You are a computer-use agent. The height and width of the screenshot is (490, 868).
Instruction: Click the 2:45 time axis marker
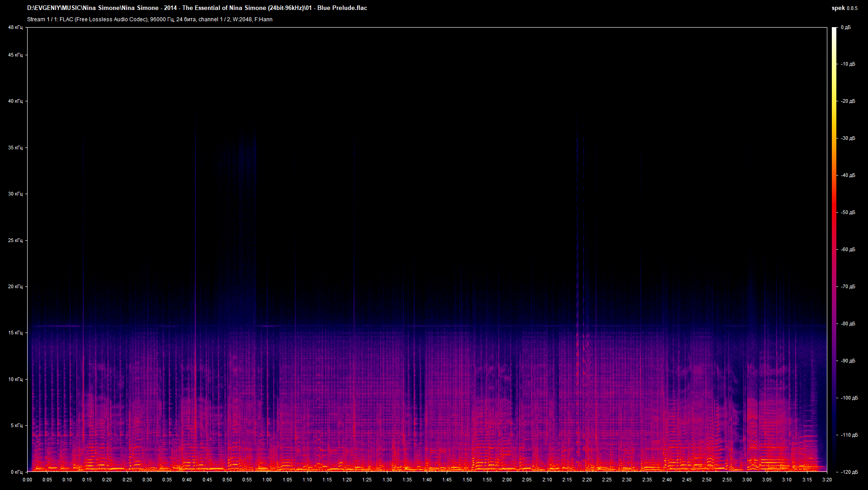click(x=687, y=480)
